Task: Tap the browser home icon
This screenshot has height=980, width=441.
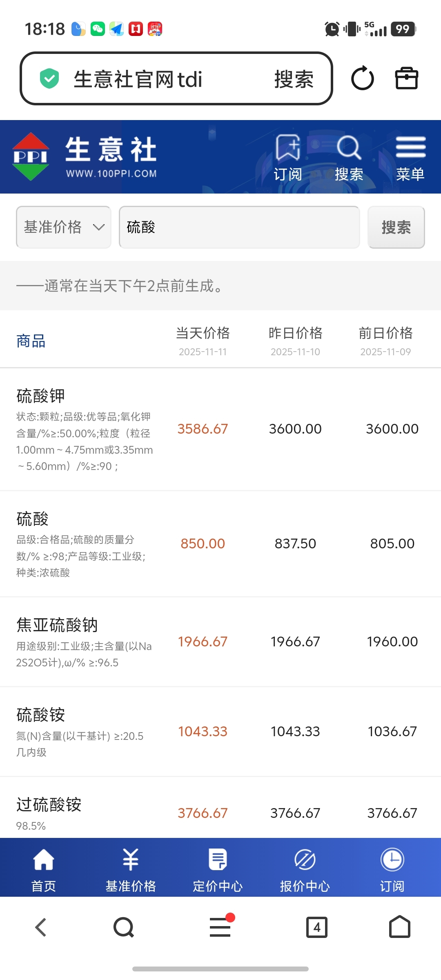Action: point(399,927)
